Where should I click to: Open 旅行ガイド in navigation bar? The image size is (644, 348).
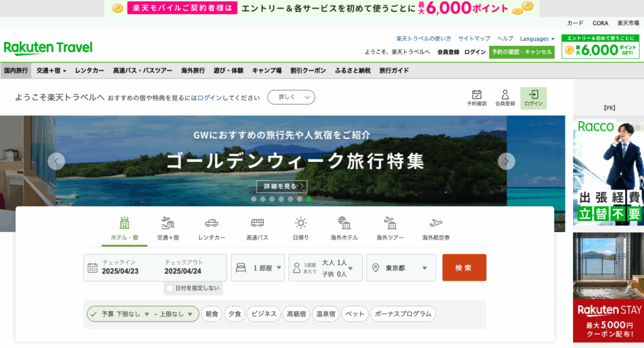(x=394, y=70)
